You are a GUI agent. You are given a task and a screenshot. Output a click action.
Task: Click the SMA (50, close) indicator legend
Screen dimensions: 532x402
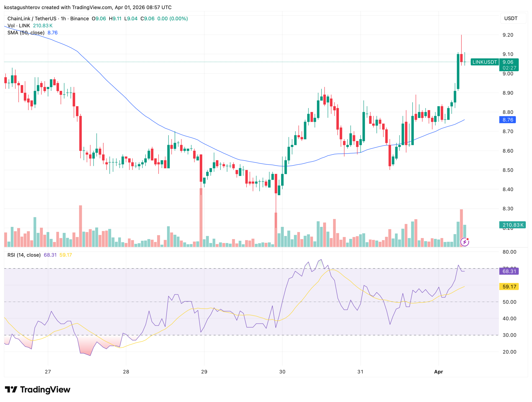tap(26, 32)
